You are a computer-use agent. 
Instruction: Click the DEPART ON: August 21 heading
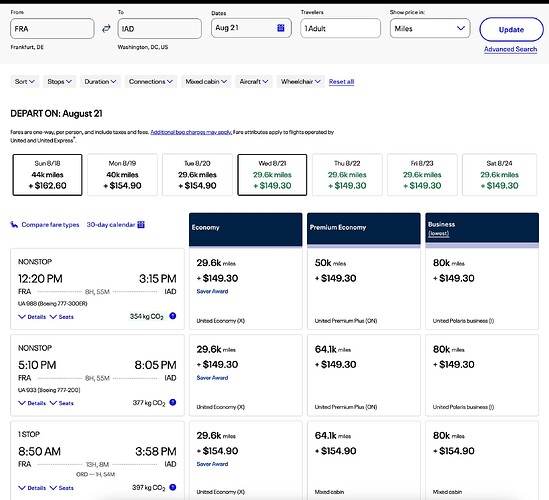[x=56, y=113]
